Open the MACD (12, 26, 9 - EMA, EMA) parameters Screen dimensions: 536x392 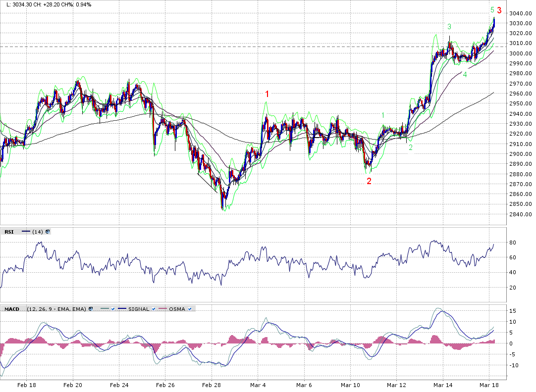pyautogui.click(x=56, y=309)
